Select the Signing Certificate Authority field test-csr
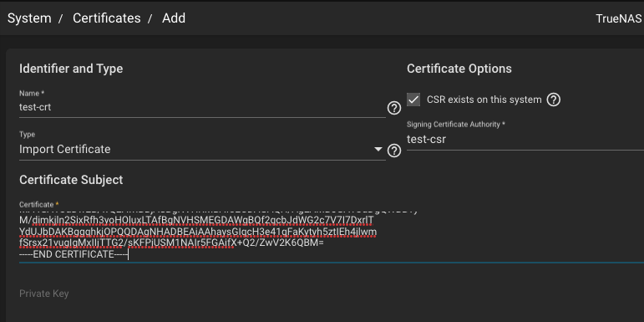 pyautogui.click(x=525, y=140)
